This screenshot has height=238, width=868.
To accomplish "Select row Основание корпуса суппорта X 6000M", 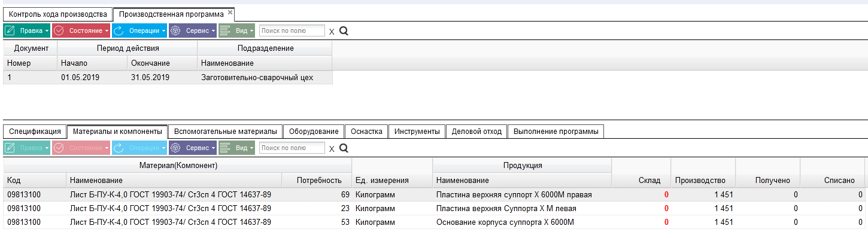I will (x=435, y=222).
